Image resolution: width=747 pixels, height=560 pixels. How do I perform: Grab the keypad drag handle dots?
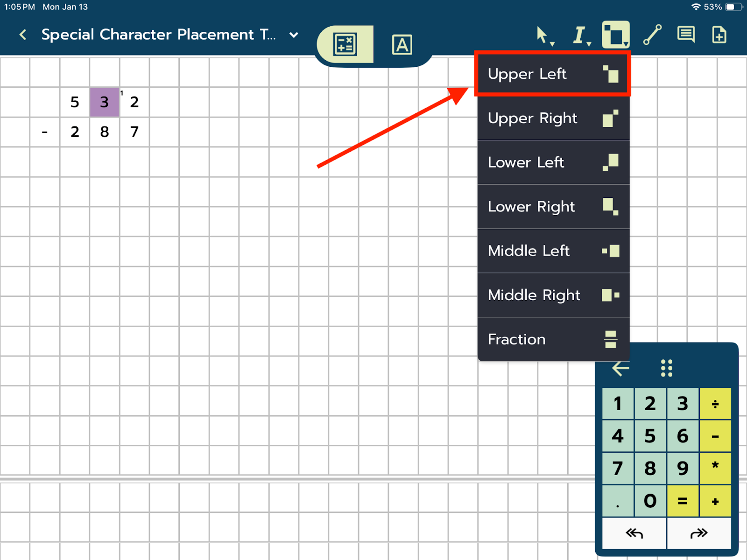(667, 368)
